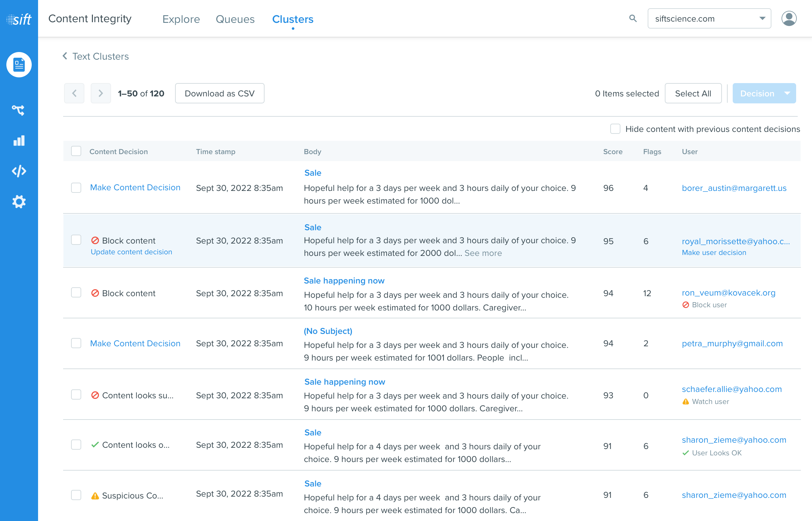Click warning icon beside Suspicious Co...
The height and width of the screenshot is (521, 812).
(95, 496)
